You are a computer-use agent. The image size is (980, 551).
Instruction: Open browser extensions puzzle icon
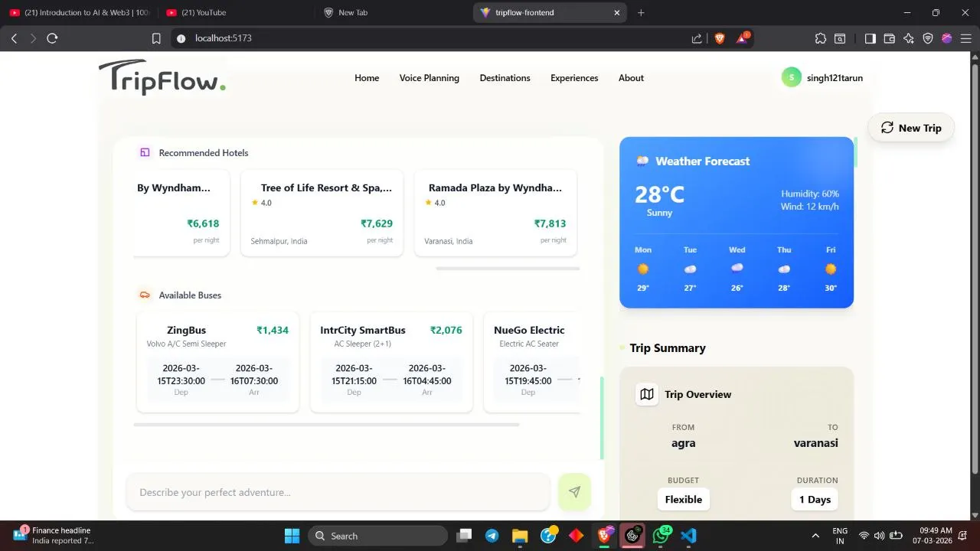(820, 38)
